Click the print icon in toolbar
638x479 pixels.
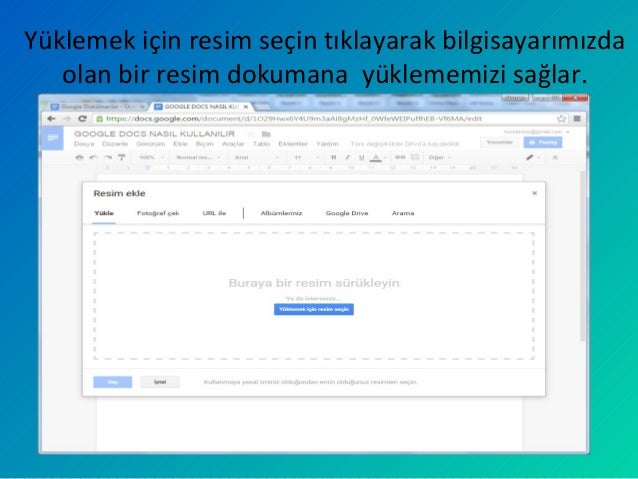coord(79,157)
